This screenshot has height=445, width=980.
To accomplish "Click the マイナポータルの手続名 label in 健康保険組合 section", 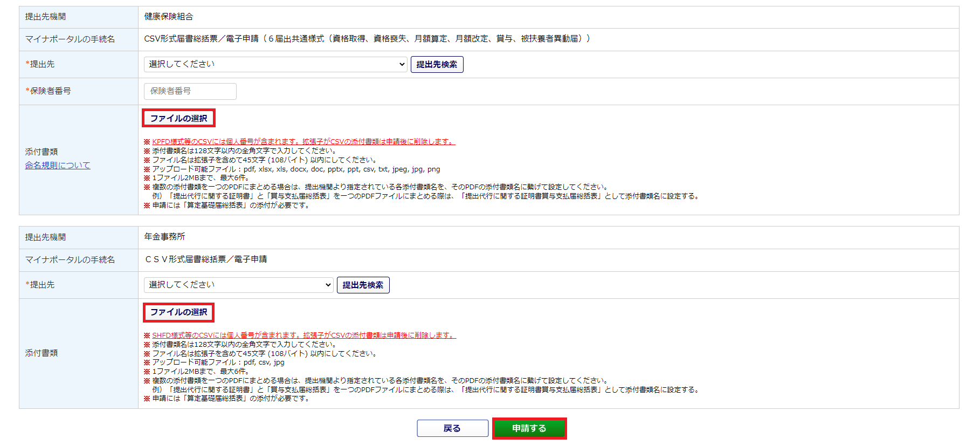I will click(70, 39).
